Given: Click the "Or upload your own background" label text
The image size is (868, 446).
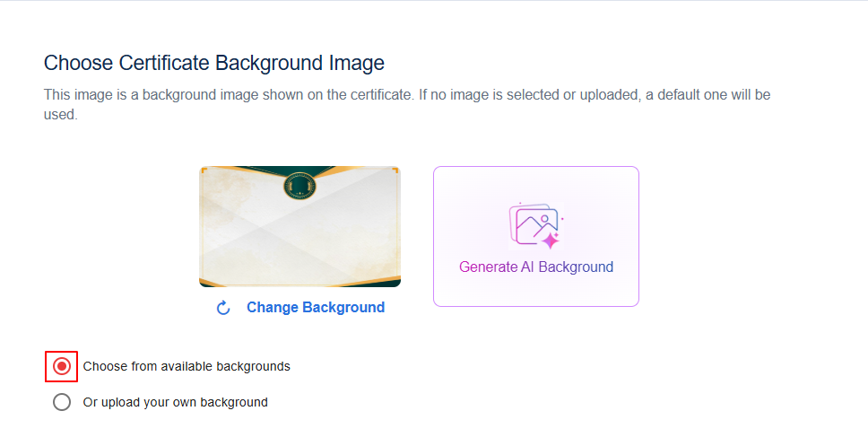Looking at the screenshot, I should pos(176,402).
